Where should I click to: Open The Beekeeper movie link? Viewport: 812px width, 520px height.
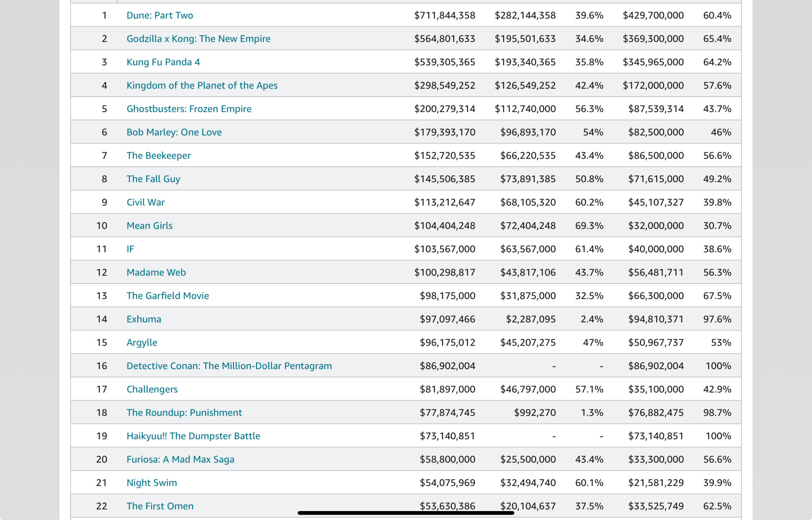[158, 156]
